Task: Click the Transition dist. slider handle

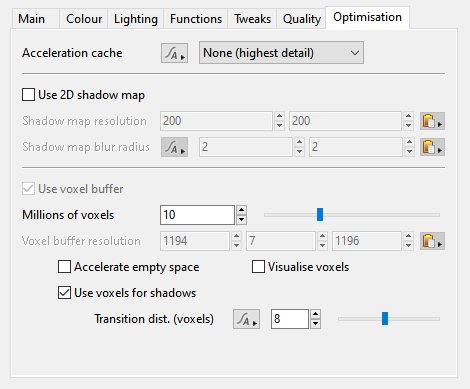Action: coord(385,318)
